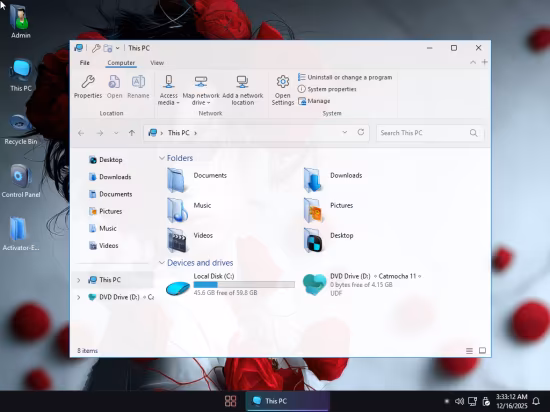
Task: Expand This PC in the navigation tree
Action: [79, 280]
